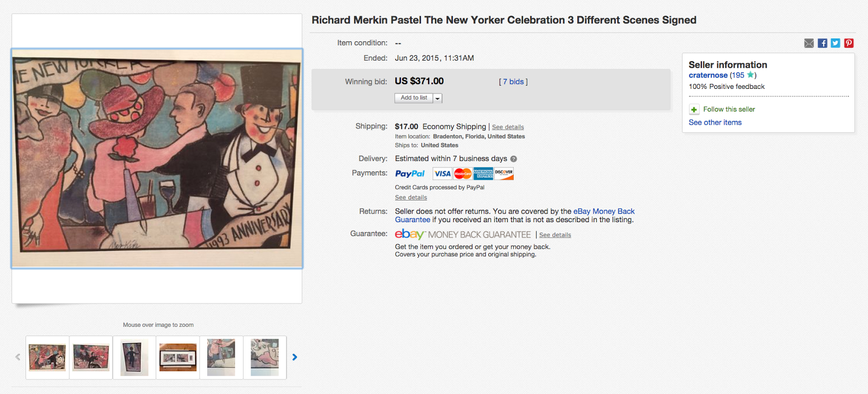
Task: Click the main pastel artwork image
Action: (x=157, y=158)
